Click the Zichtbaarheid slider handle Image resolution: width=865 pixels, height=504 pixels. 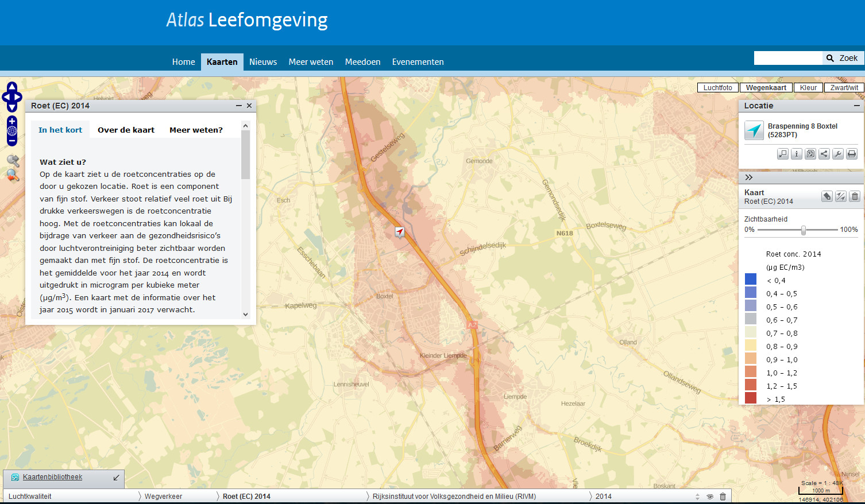[x=804, y=230]
